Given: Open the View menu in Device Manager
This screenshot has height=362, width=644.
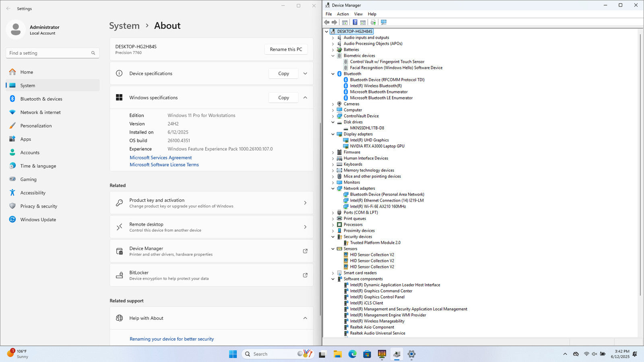Looking at the screenshot, I should click(x=358, y=14).
